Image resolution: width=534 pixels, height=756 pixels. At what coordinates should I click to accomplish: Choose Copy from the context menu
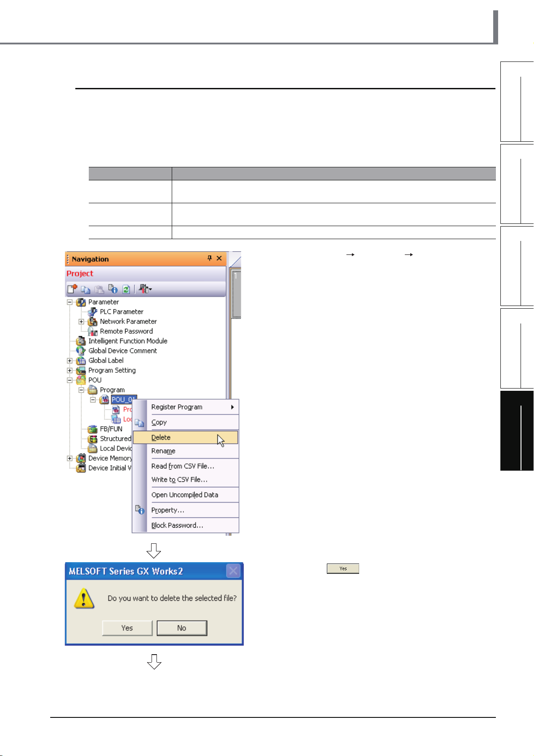[x=186, y=422]
